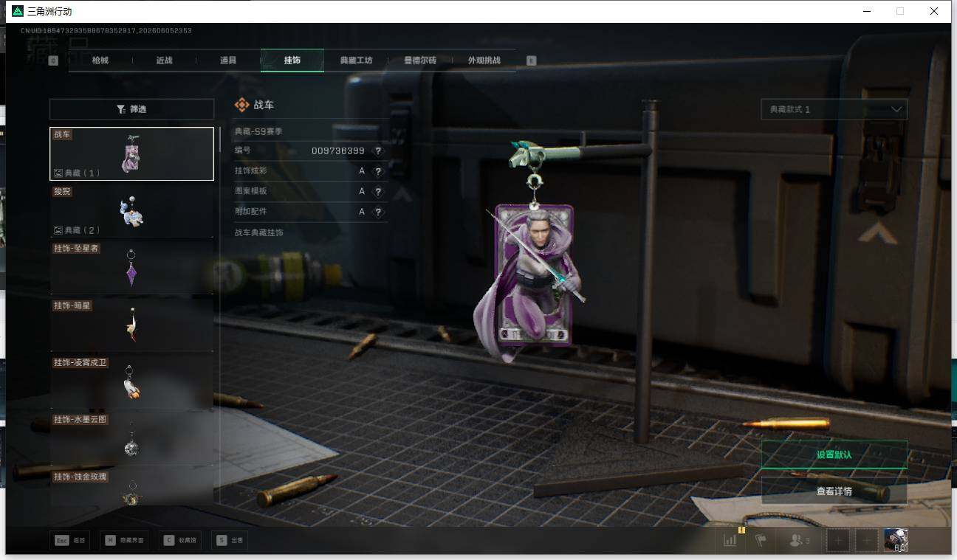
Task: Click the 查看详情 button
Action: click(x=834, y=491)
